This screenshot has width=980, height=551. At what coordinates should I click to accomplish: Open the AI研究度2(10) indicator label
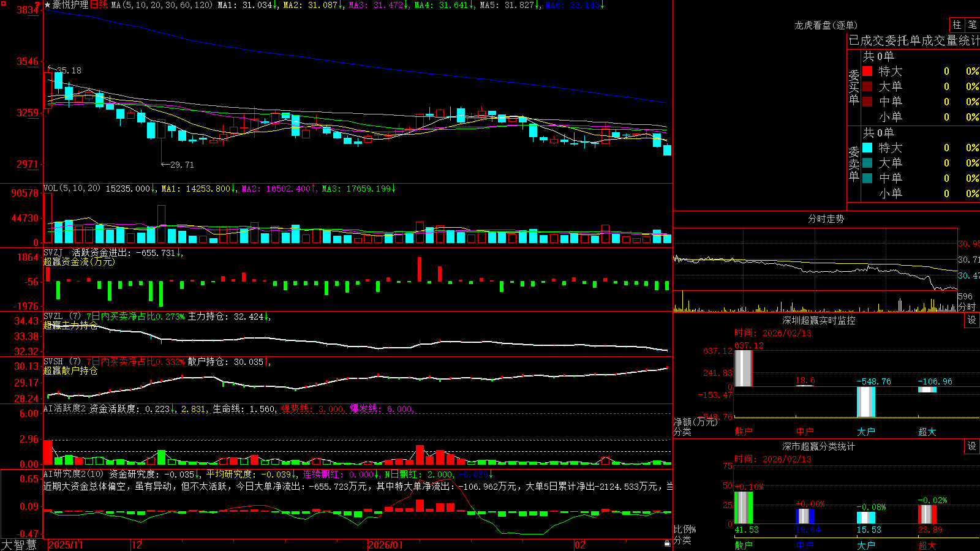coord(73,474)
